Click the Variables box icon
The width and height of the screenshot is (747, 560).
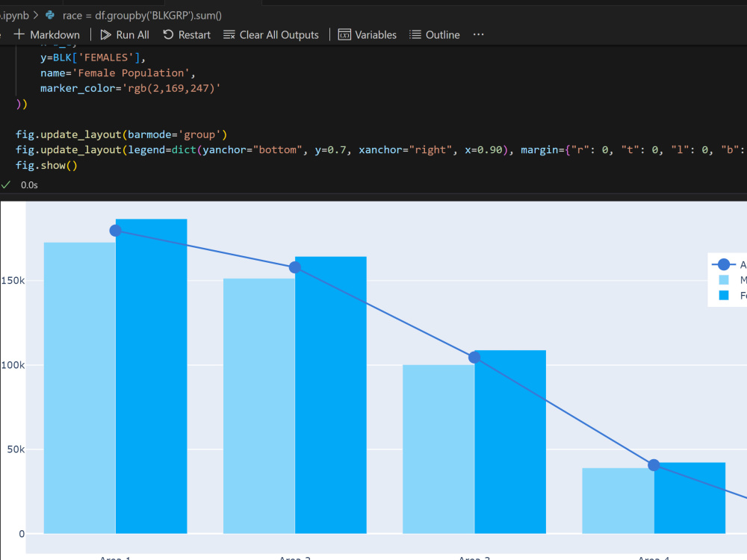pyautogui.click(x=344, y=35)
